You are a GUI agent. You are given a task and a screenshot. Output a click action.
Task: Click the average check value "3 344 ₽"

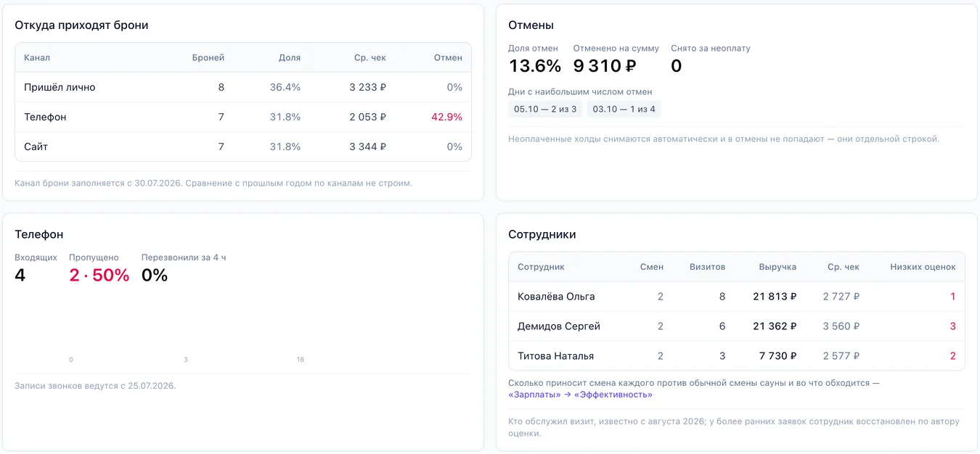(x=367, y=146)
